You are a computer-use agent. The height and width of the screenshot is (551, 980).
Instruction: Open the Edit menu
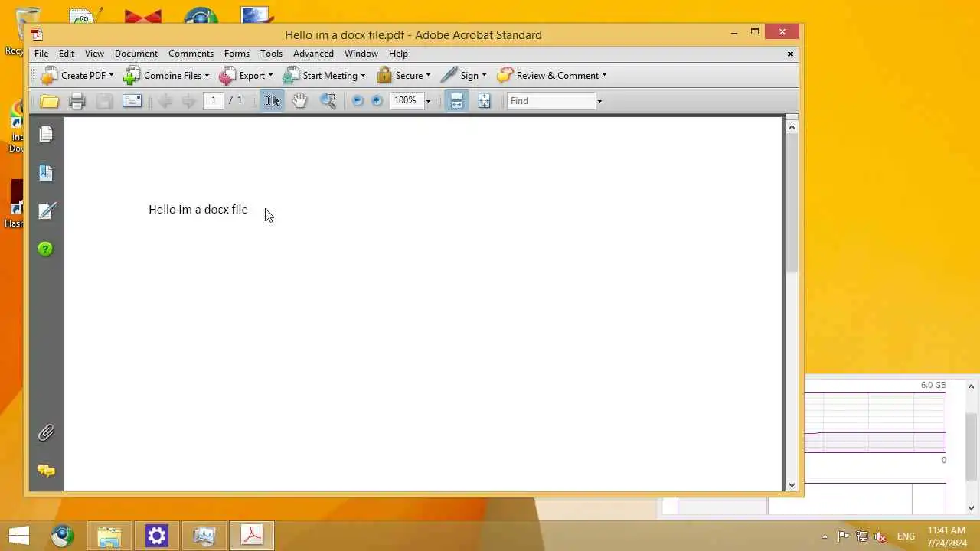pos(67,54)
